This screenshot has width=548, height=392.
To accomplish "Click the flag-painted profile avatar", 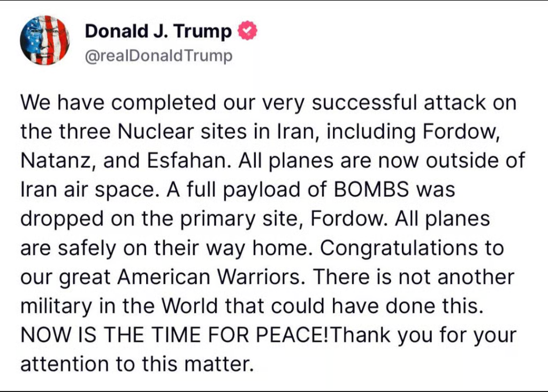I will 45,40.
